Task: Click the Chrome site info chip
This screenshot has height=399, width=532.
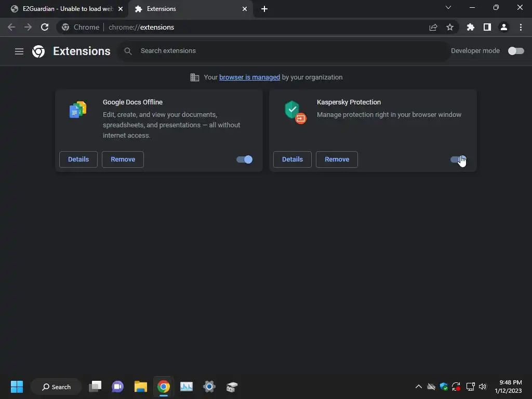Action: [x=81, y=27]
